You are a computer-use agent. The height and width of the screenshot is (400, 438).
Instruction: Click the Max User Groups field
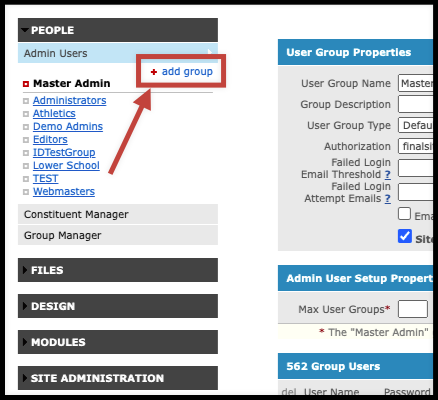point(413,309)
